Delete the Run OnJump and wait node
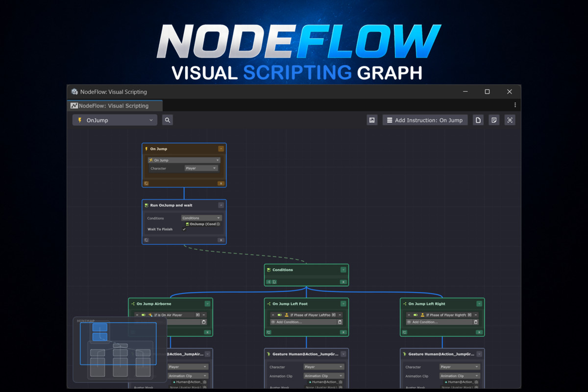 click(221, 240)
